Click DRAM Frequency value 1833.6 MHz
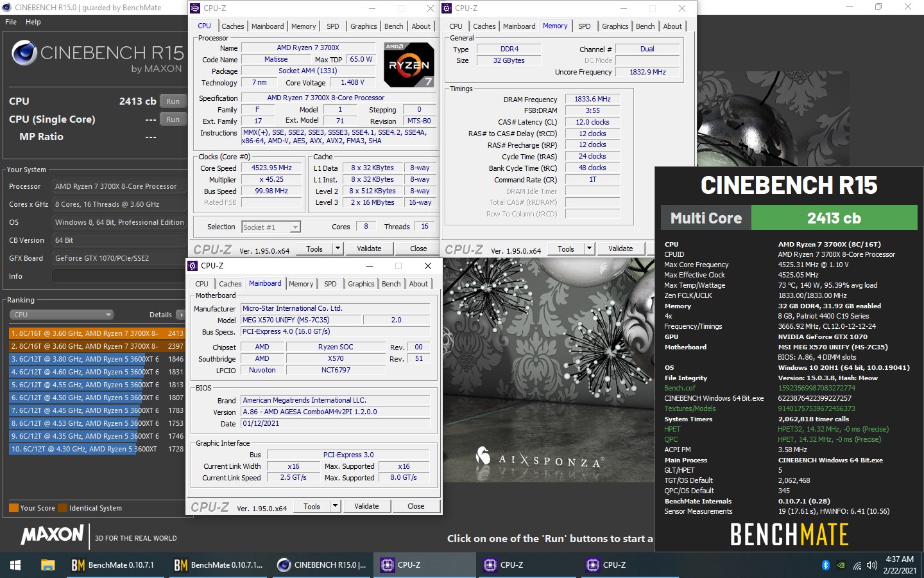 click(592, 99)
